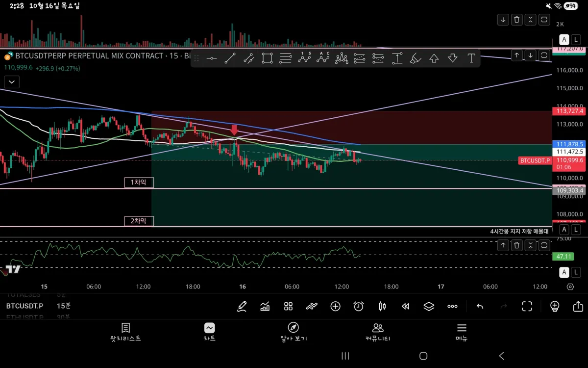Select the 1차익 label
This screenshot has height=368, width=588.
tap(139, 183)
